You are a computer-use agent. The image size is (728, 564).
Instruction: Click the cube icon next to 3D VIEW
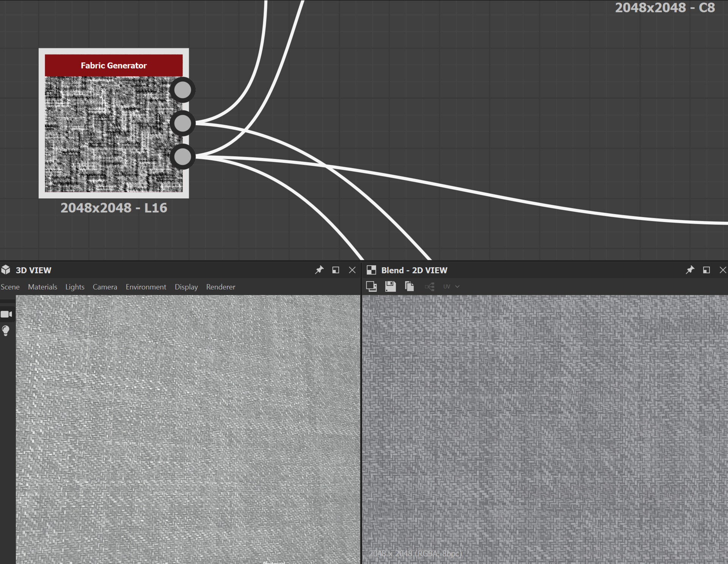(x=6, y=270)
